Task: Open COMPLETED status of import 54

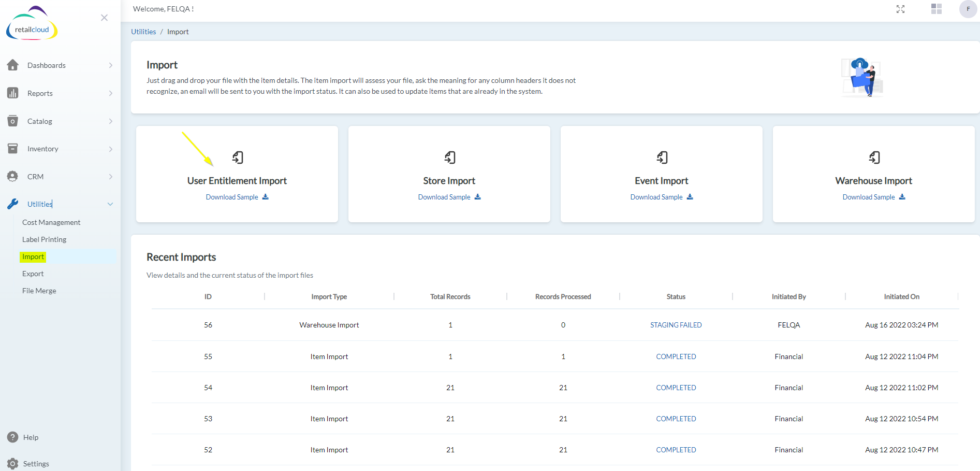Action: tap(676, 388)
